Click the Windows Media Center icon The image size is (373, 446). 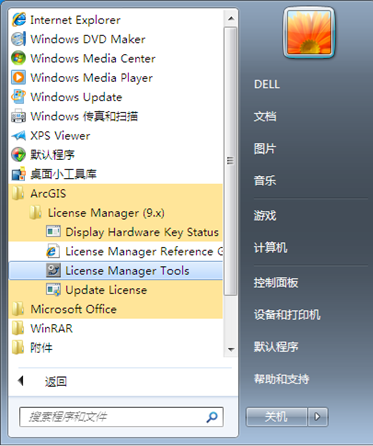click(18, 58)
